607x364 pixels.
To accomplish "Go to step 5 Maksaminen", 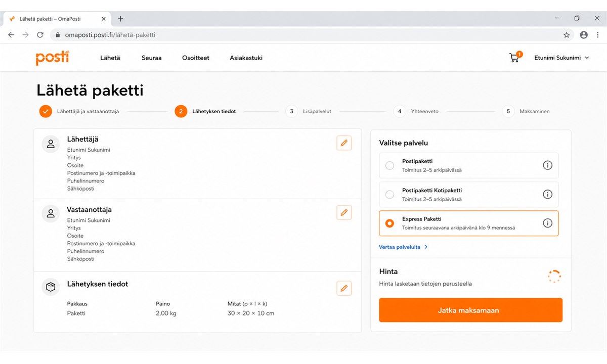I will point(526,111).
